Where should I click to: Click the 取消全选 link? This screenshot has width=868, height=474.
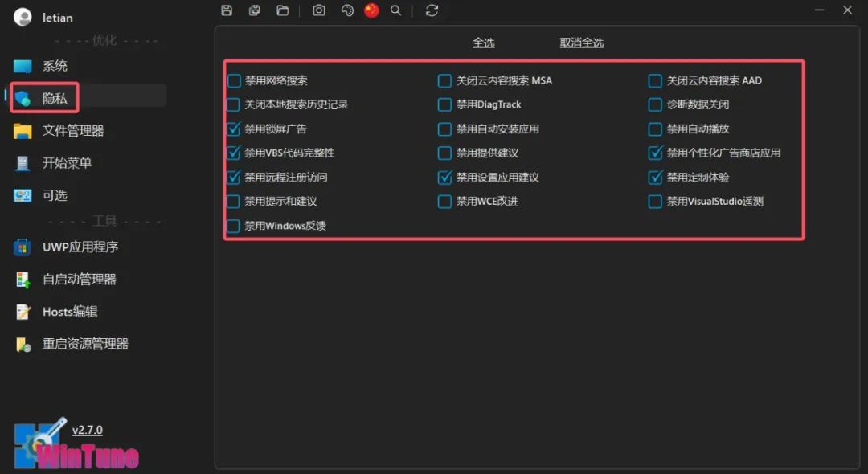pyautogui.click(x=582, y=43)
